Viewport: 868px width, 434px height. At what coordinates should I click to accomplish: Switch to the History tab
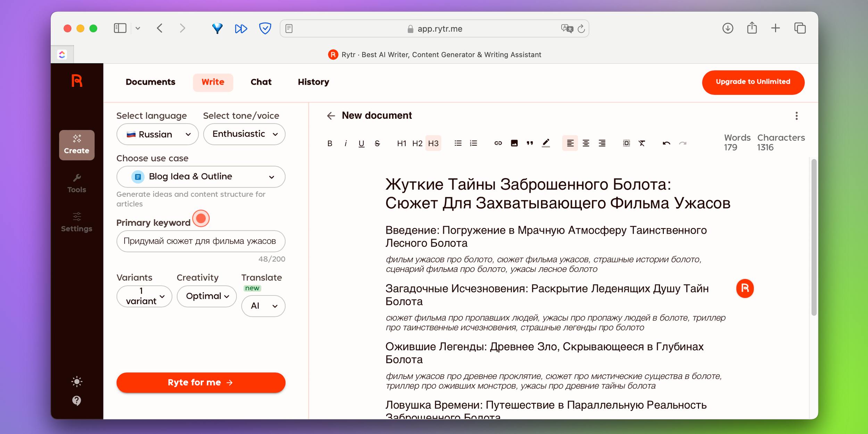[313, 82]
